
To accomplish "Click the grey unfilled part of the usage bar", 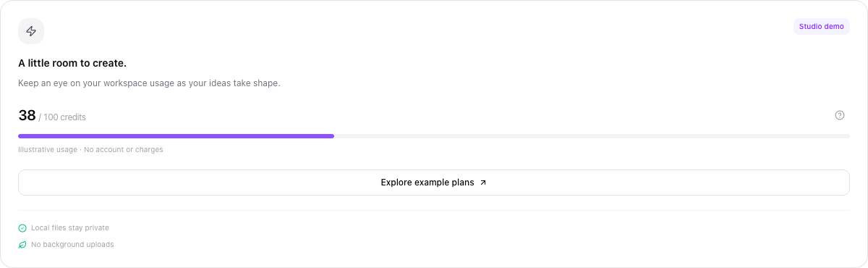I will pyautogui.click(x=592, y=136).
